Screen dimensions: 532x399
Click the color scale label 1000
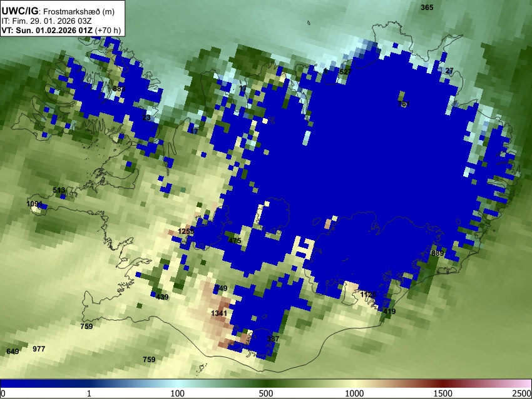354,393
